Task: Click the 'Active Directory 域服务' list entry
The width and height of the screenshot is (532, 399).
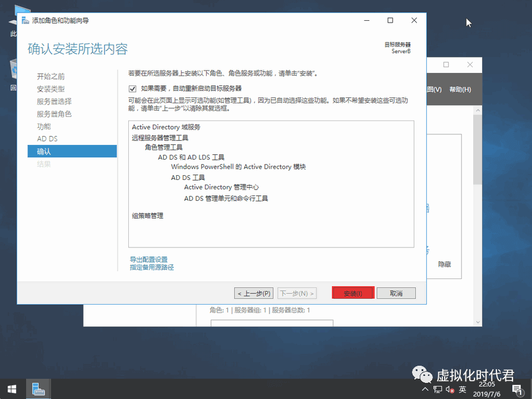Action: [166, 127]
